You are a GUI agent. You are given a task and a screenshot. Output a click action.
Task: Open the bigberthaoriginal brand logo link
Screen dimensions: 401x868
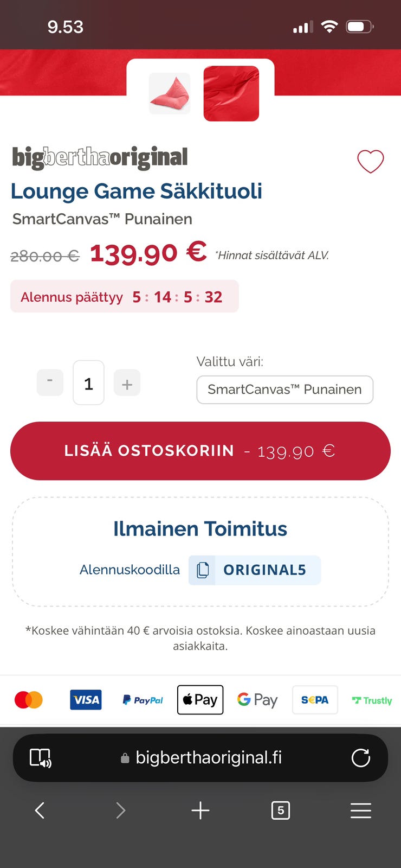coord(100,157)
